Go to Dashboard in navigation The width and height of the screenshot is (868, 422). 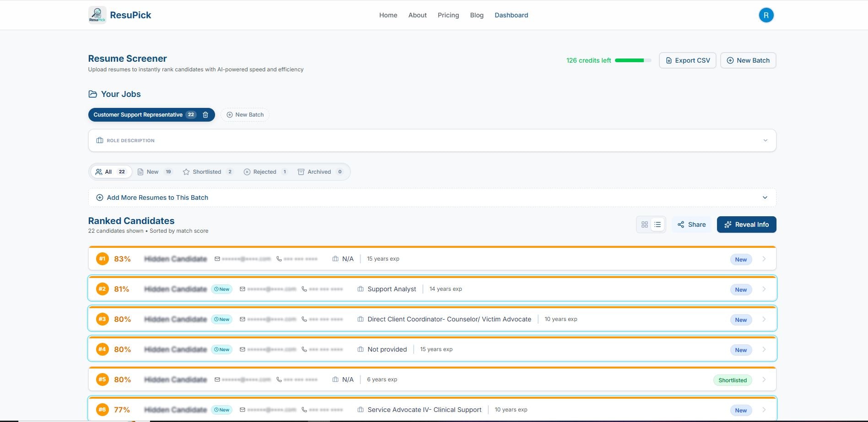pos(511,15)
